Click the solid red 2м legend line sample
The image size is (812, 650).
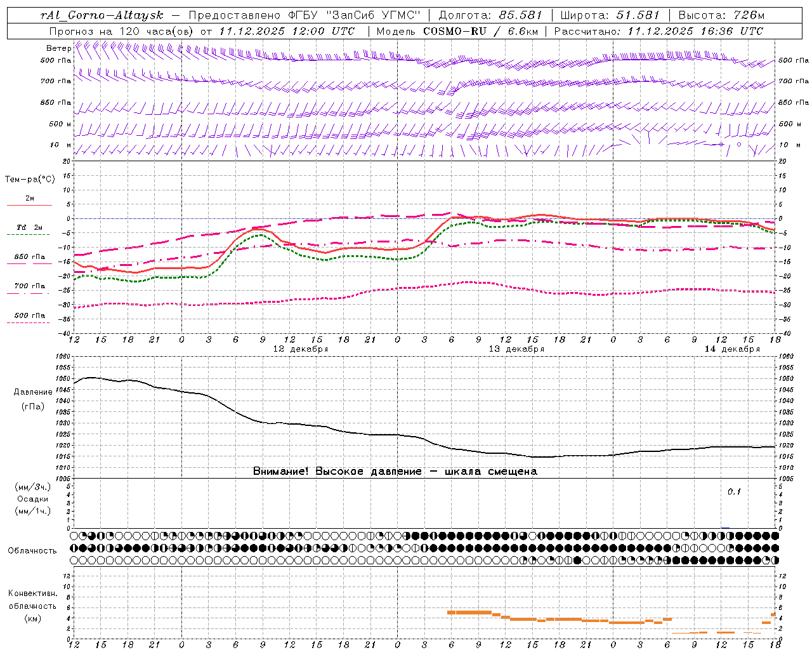[29, 206]
